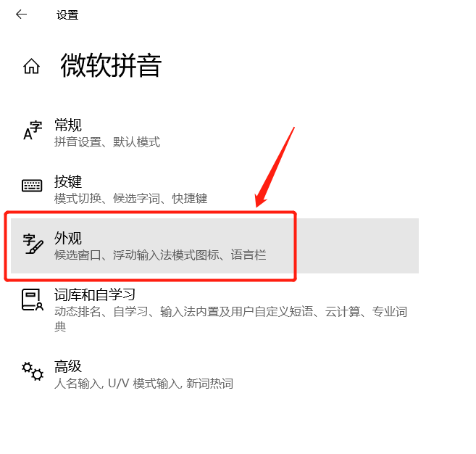The height and width of the screenshot is (454, 476).
Task: Click the 候选窗口、浮动输入法模式图标、语言栏 description
Action: (x=160, y=255)
